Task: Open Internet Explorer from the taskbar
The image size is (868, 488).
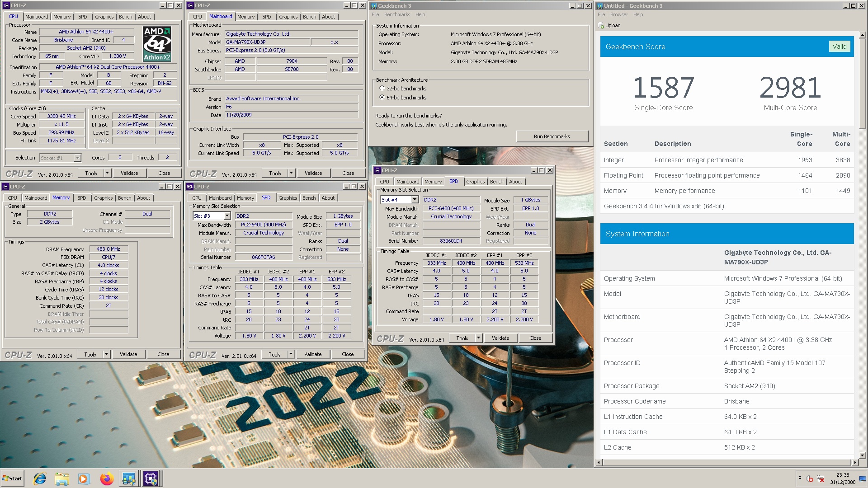Action: [x=40, y=479]
